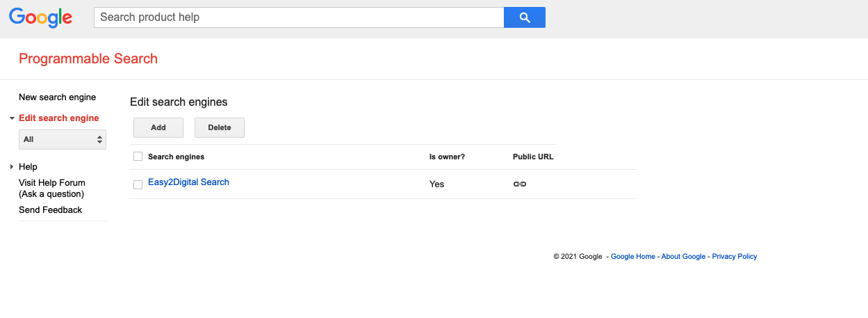Collapse the Edit search engine arrow
The image size is (868, 318).
point(12,118)
